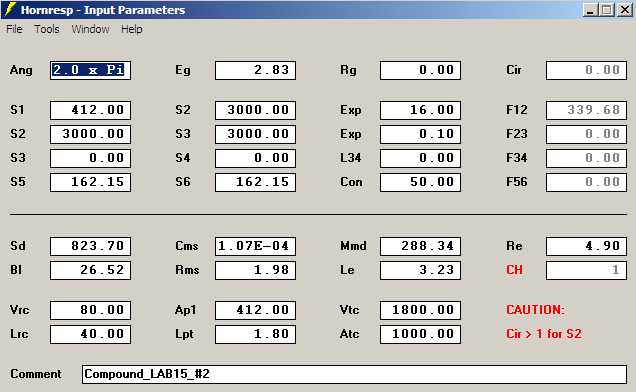Click the Re field showing 4.90
This screenshot has width=636, height=392.
(586, 246)
